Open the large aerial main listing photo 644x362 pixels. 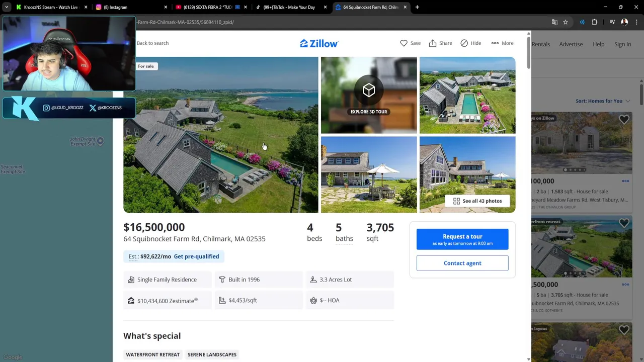[221, 135]
